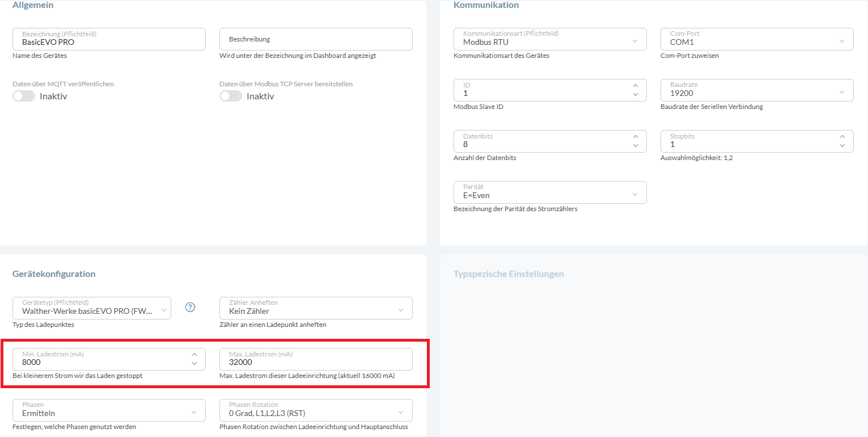This screenshot has height=437, width=868.
Task: Click the help icon beside Gerätetyp
Action: pos(190,307)
